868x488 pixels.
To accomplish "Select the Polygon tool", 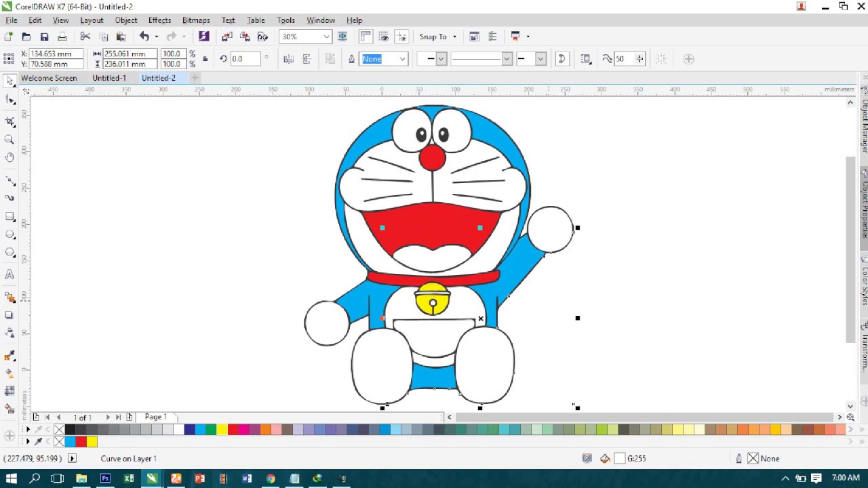I will 9,252.
